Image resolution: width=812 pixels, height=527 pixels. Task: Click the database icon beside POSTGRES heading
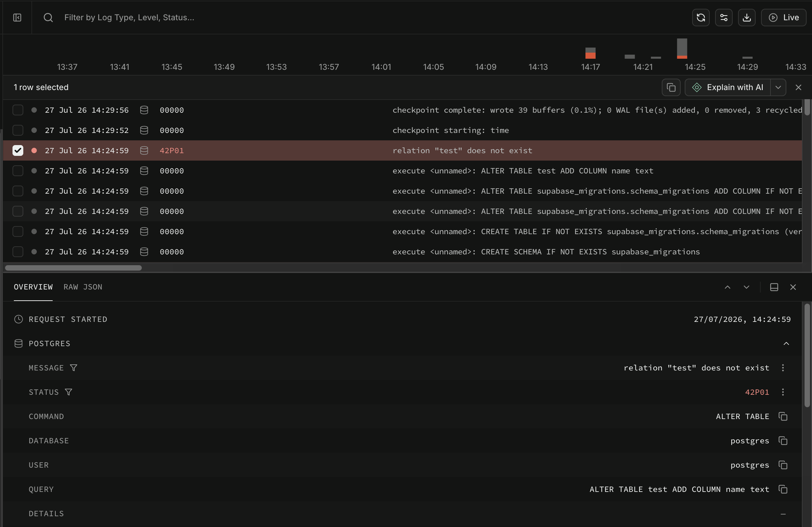coord(19,343)
